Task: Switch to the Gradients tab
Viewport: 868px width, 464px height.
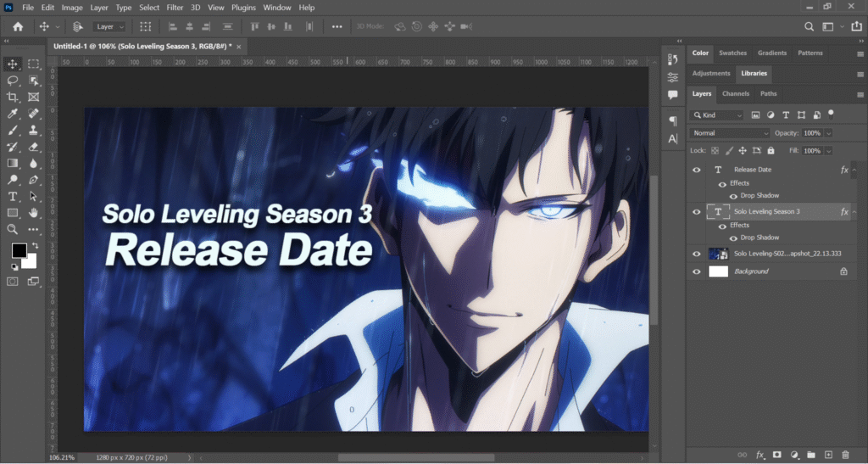Action: [772, 53]
